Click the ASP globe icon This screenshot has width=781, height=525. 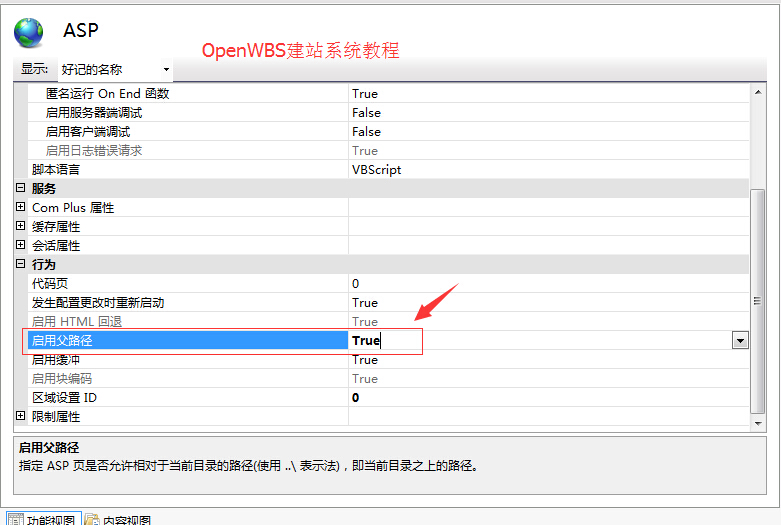tap(29, 32)
